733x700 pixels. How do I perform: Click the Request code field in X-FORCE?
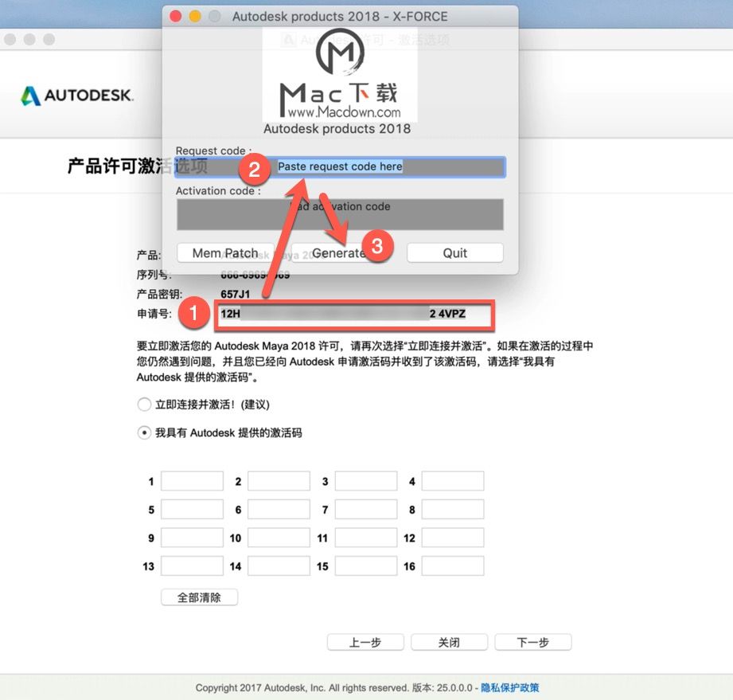click(x=341, y=167)
